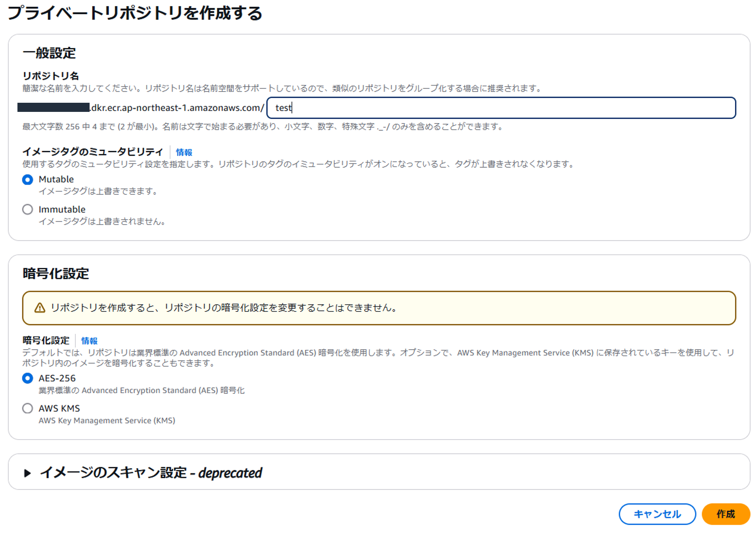Screen dimensions: 756x536
Task: Choose AWS KMS encryption
Action: (x=27, y=408)
